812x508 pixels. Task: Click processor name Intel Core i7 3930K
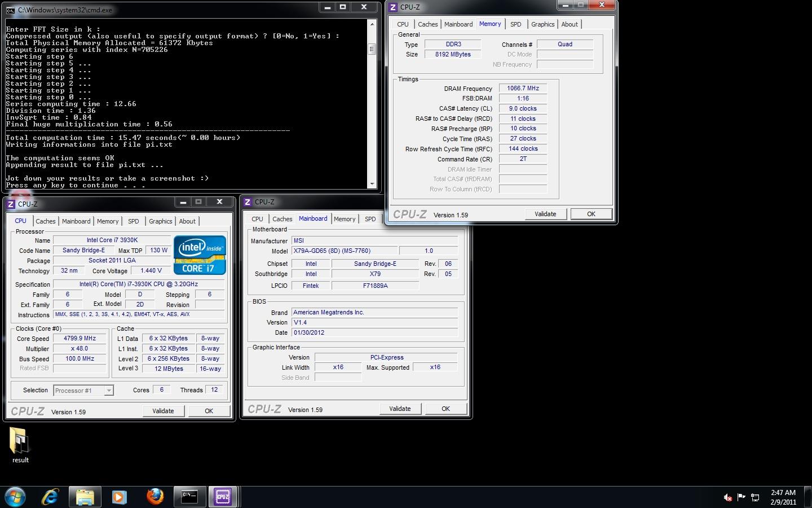[112, 240]
